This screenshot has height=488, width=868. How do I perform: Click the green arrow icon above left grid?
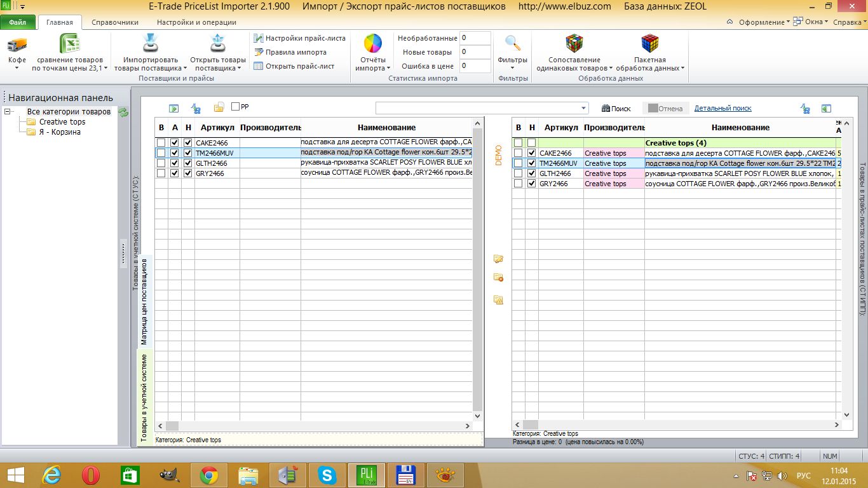coord(173,109)
